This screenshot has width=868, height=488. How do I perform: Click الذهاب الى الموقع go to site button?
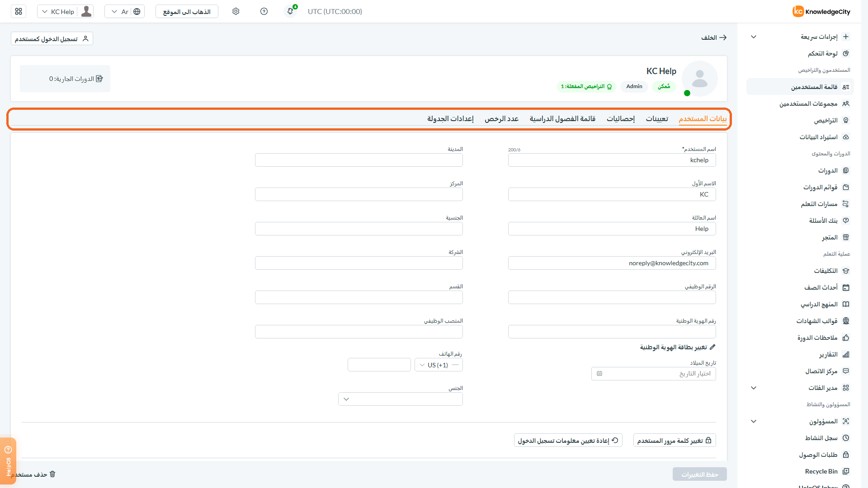(x=187, y=11)
